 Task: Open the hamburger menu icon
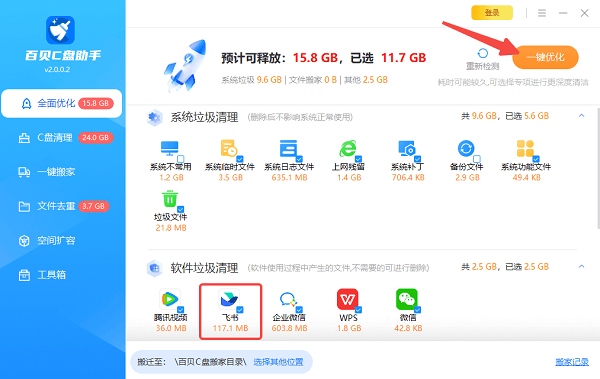tap(542, 13)
